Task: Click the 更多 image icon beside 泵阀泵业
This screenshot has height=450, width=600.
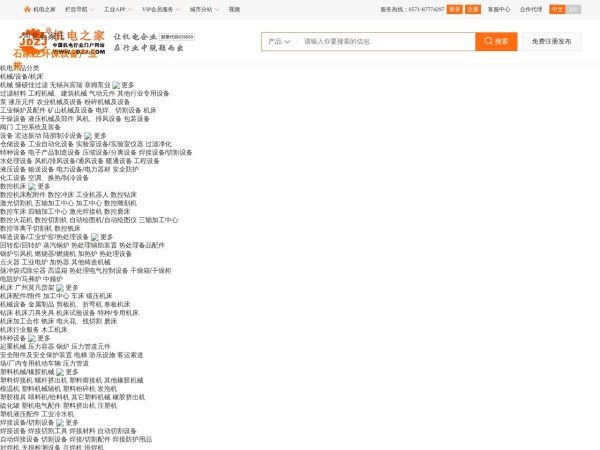Action: tap(117, 85)
